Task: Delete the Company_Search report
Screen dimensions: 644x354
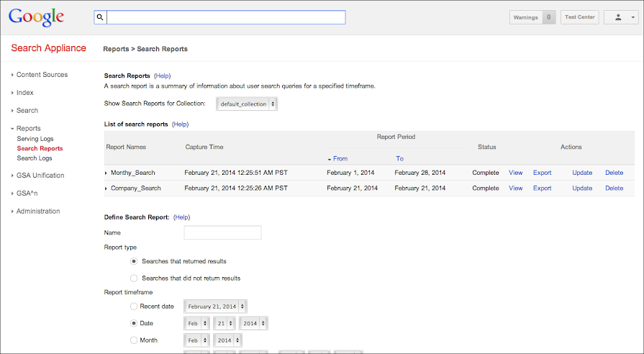Action: pos(614,189)
